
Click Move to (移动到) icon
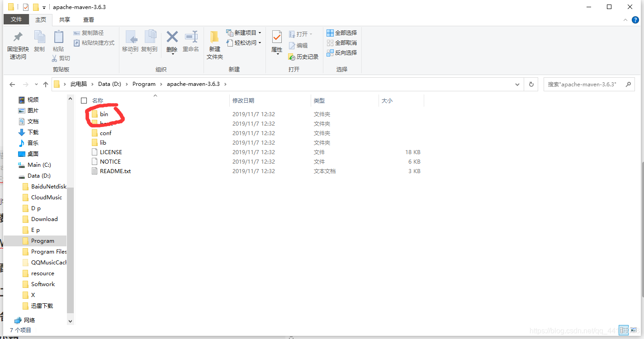click(131, 37)
